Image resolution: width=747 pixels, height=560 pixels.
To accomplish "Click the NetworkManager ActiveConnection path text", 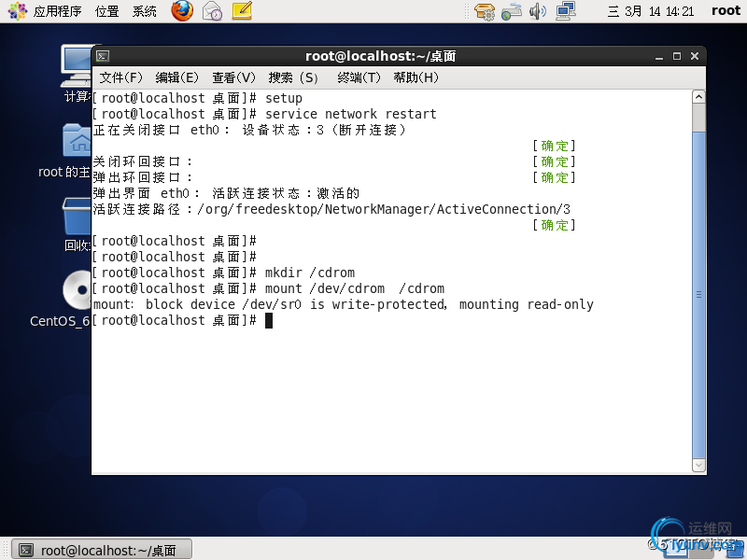I will coord(384,209).
